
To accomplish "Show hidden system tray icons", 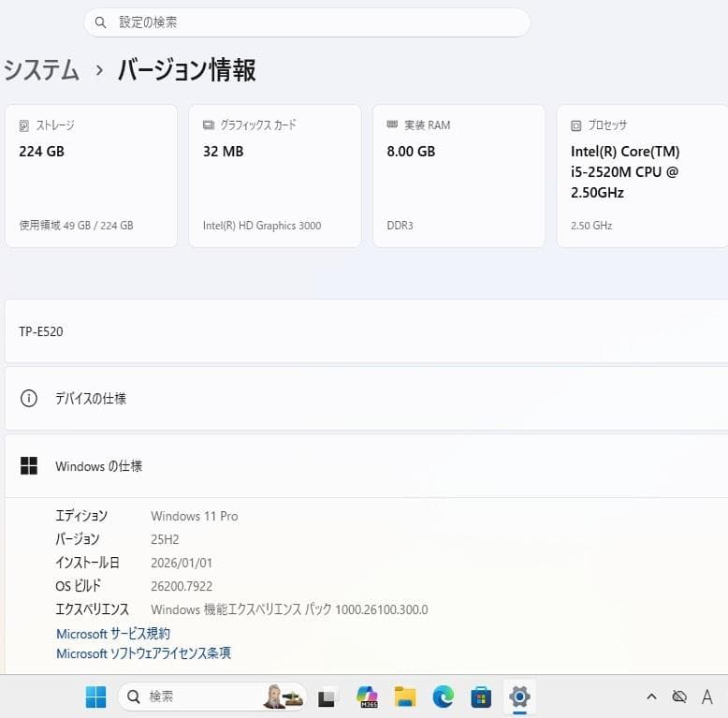I will pyautogui.click(x=651, y=696).
